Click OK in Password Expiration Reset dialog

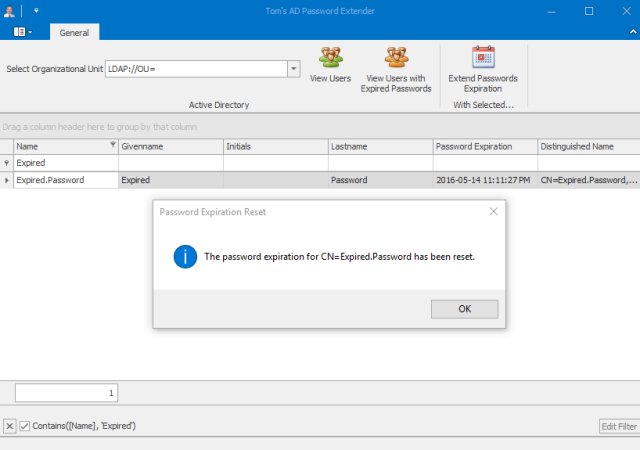click(464, 309)
